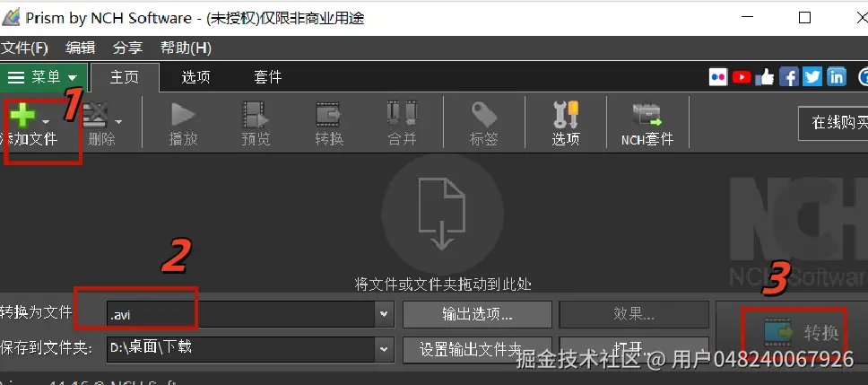Click the Delete (删除) toolbar icon
868x385 pixels.
pos(95,116)
